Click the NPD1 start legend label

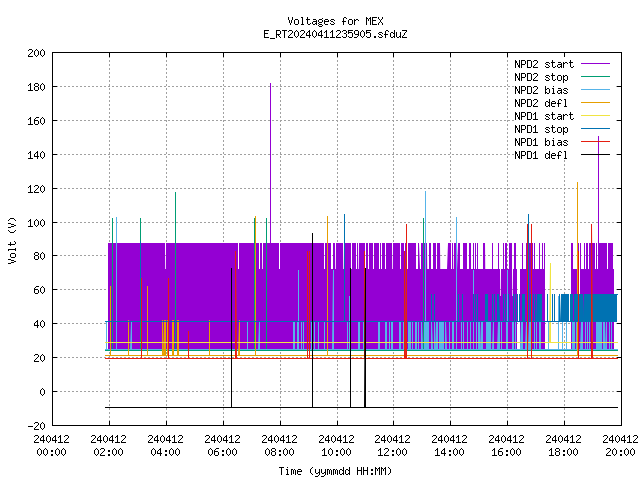pos(544,116)
